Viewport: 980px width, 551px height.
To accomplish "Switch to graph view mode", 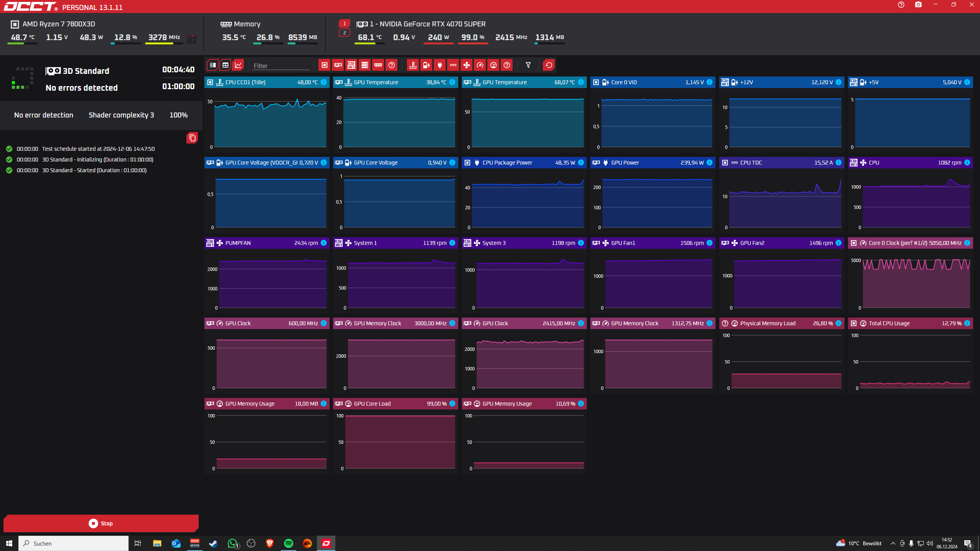I will click(238, 65).
